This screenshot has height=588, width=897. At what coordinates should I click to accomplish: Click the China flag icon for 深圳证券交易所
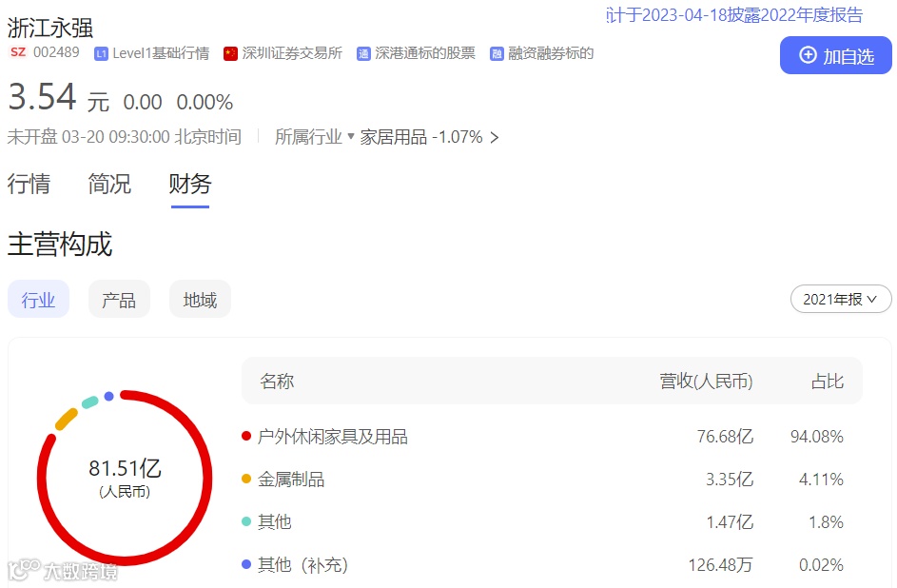(230, 54)
